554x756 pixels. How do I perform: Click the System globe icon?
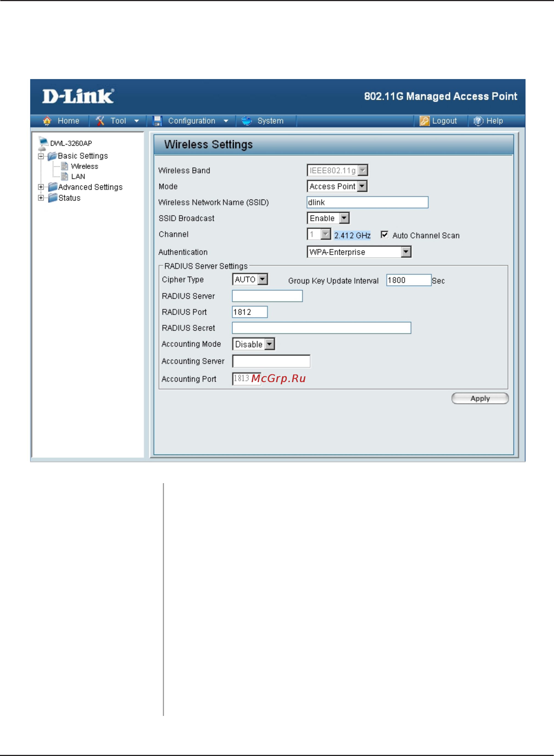pos(247,121)
